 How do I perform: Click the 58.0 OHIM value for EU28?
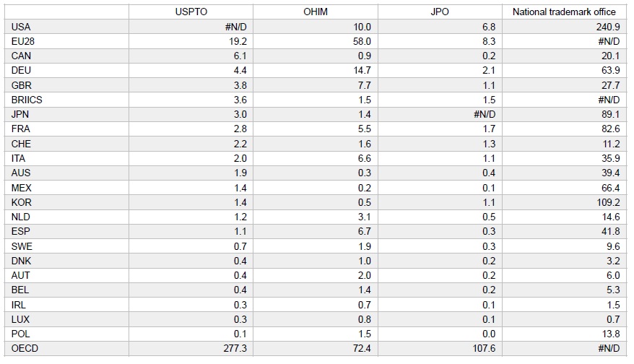(362, 41)
